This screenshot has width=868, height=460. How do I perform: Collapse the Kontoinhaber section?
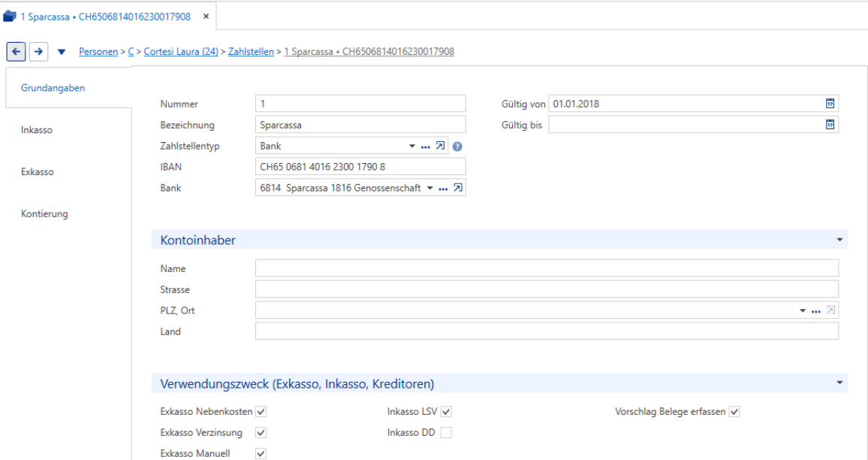[839, 240]
